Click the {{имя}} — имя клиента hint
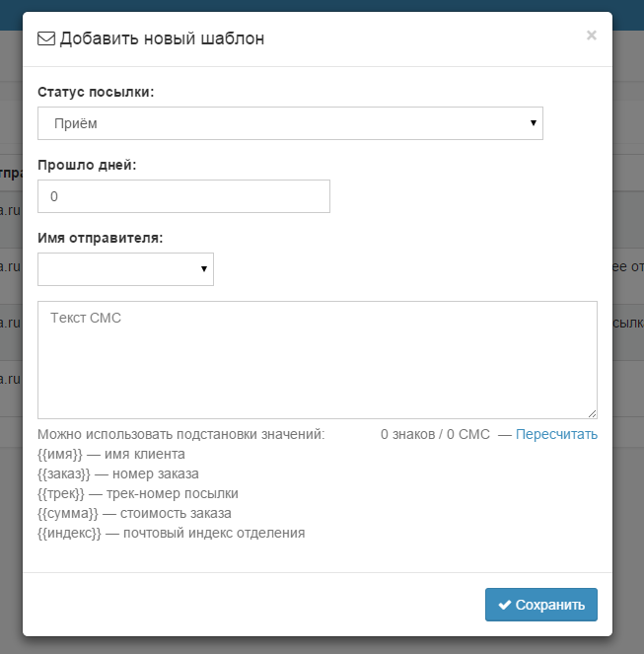This screenshot has height=654, width=644. 110,454
